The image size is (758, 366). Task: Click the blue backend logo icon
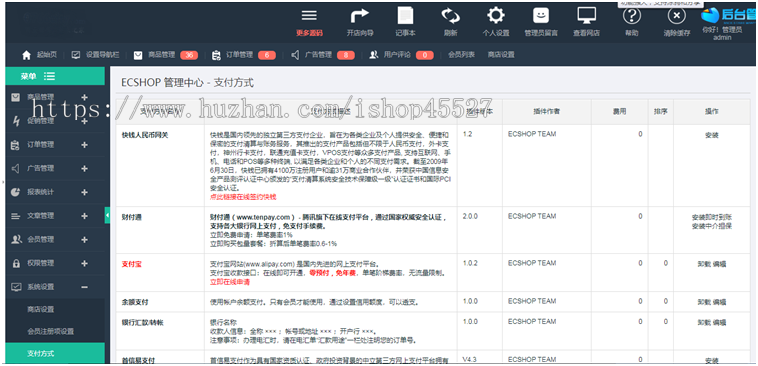pyautogui.click(x=711, y=15)
